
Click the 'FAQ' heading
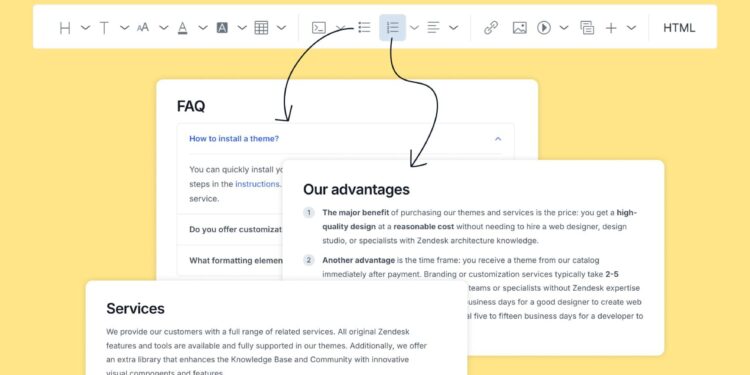(191, 106)
